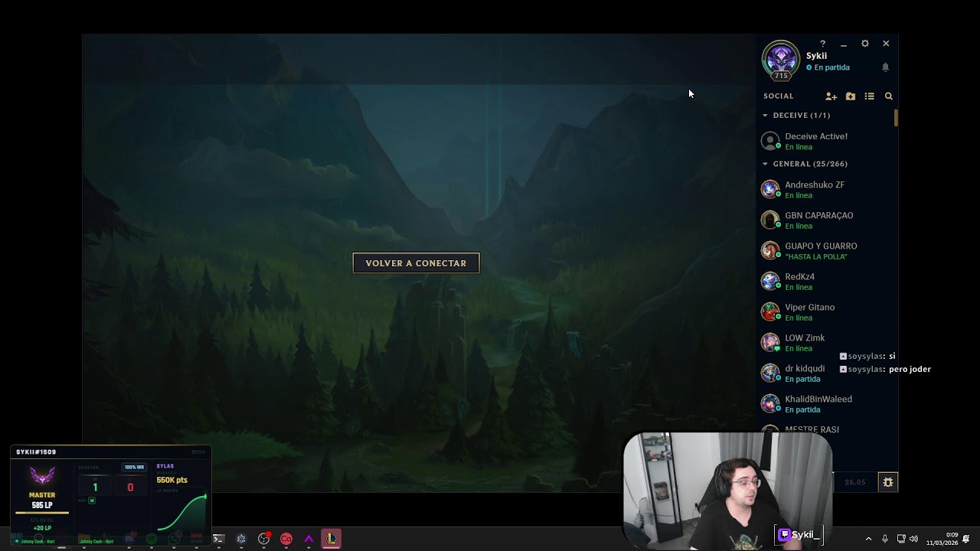The height and width of the screenshot is (551, 980).
Task: Click the volume speaker tray icon
Action: (914, 539)
